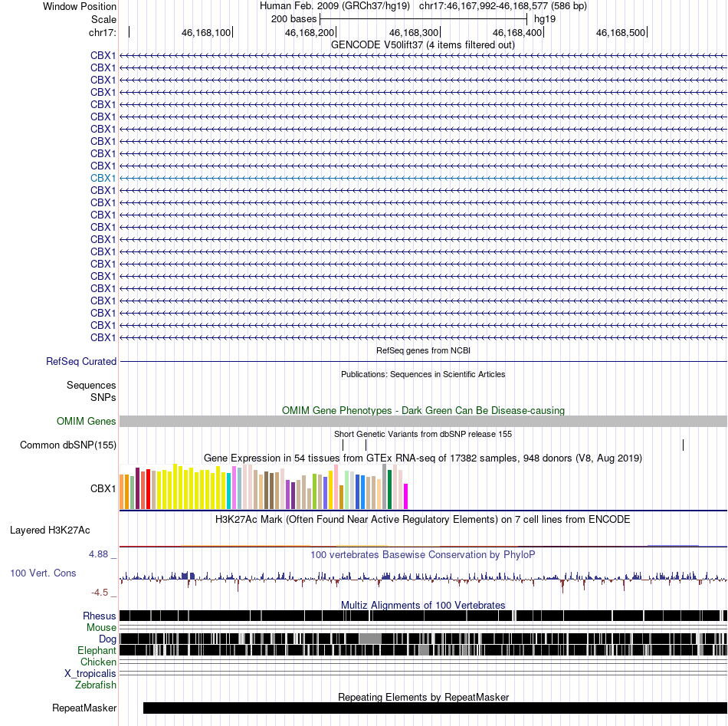Click 'Human Feb. 2009 (GRCh37/hg19)' assembly text

pos(334,6)
